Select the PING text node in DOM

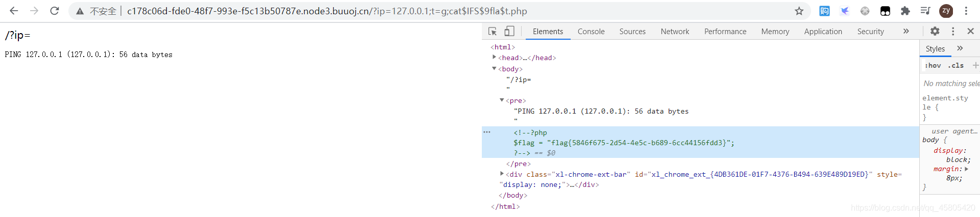601,111
